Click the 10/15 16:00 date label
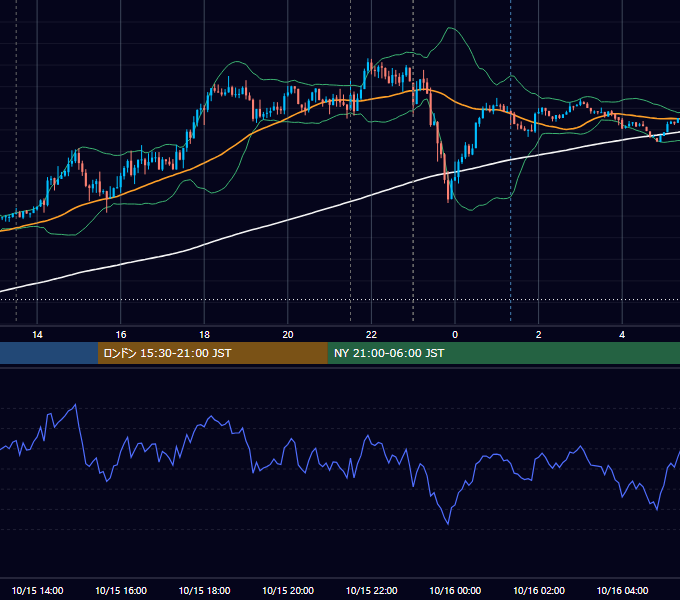This screenshot has width=680, height=600. [x=121, y=590]
